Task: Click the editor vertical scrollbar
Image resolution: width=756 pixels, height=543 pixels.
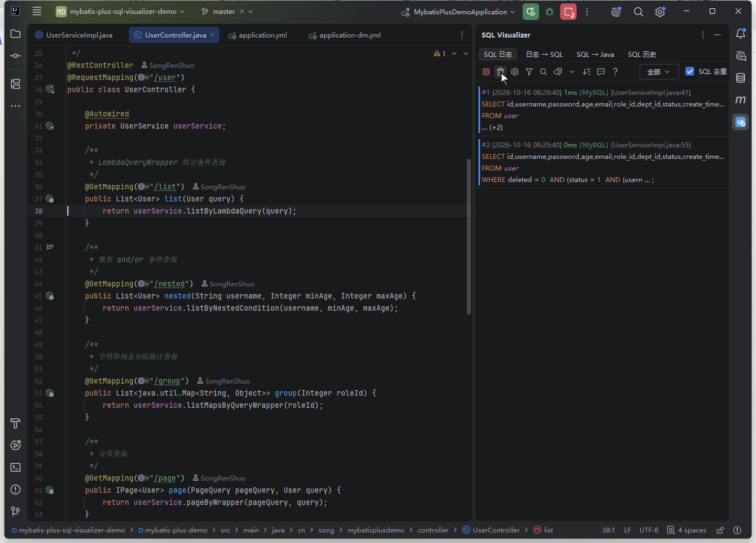Action: pos(469,236)
